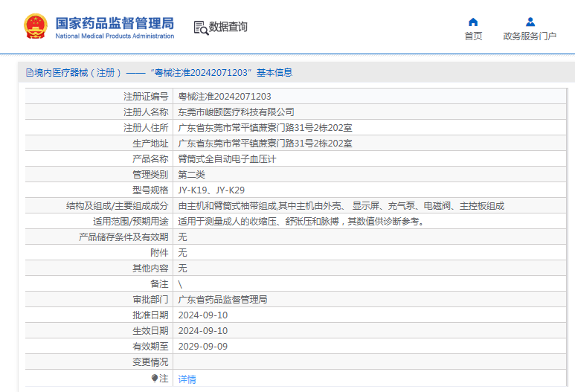Click the 结构及组成/主要组成成分 label
This screenshot has width=575, height=392.
(118, 206)
